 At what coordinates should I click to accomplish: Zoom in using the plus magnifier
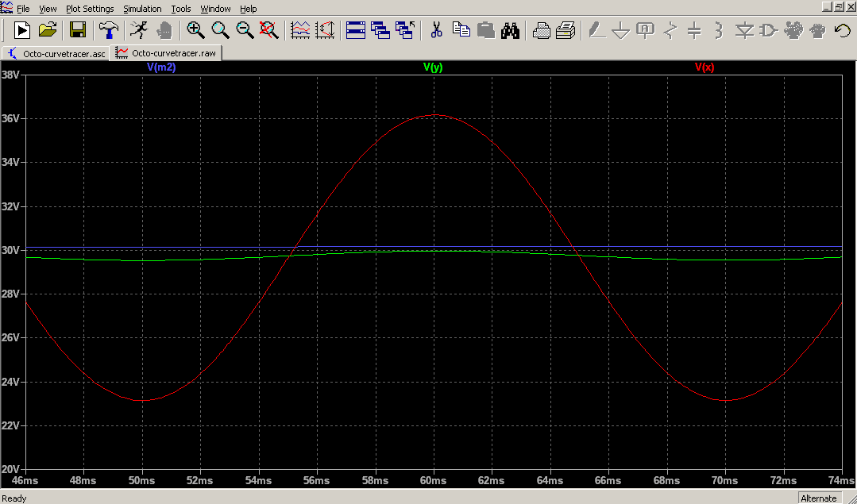click(195, 30)
